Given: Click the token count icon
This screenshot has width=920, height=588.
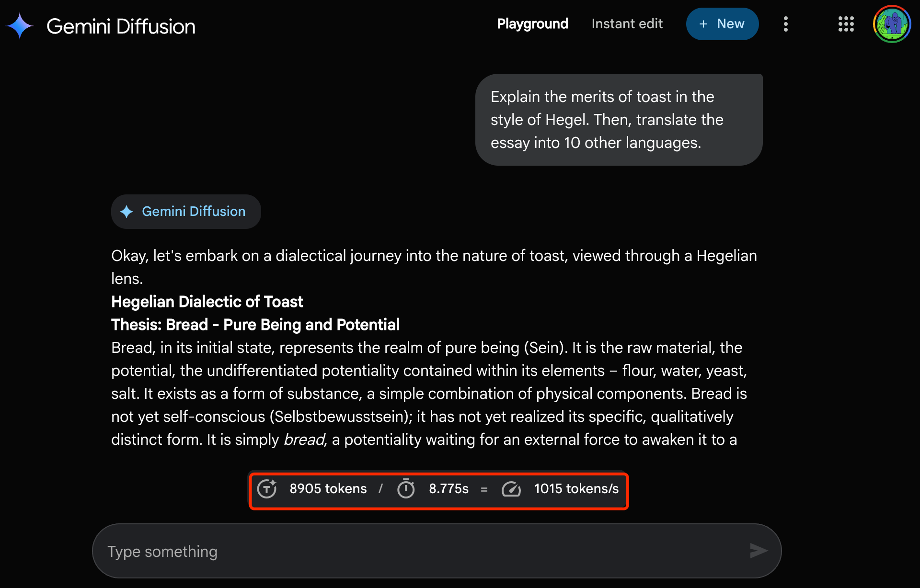Looking at the screenshot, I should click(267, 489).
